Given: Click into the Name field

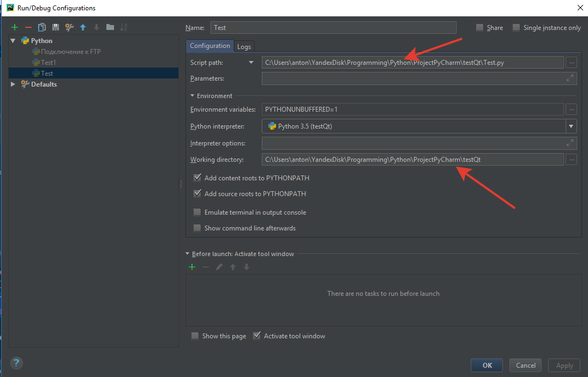Looking at the screenshot, I should pyautogui.click(x=333, y=28).
